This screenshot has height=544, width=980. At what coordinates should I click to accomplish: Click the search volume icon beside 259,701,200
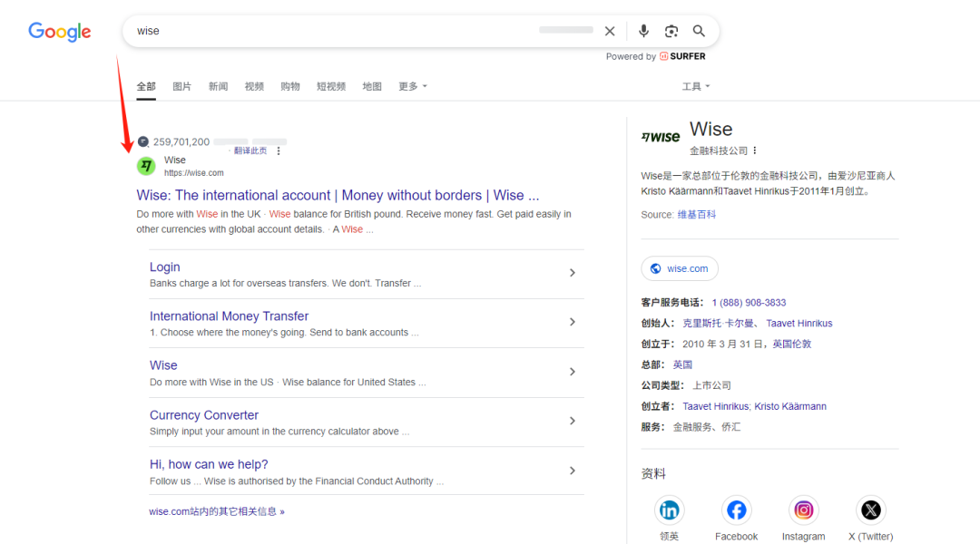143,141
